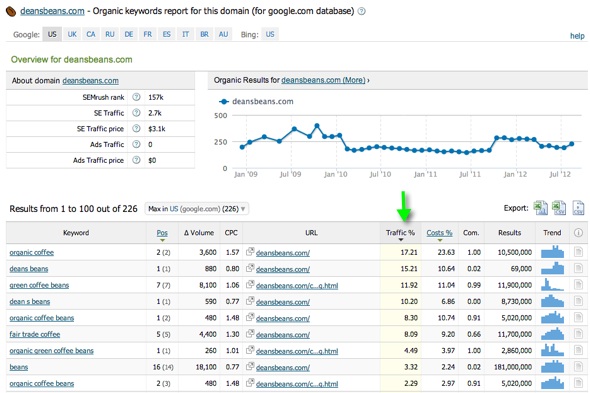Toggle deansbeans.com chart legend series
The height and width of the screenshot is (393, 590).
pyautogui.click(x=256, y=101)
